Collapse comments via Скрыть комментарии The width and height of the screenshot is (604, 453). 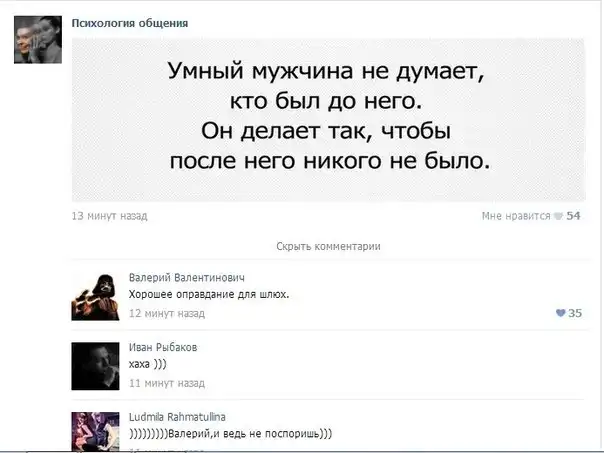pyautogui.click(x=328, y=246)
